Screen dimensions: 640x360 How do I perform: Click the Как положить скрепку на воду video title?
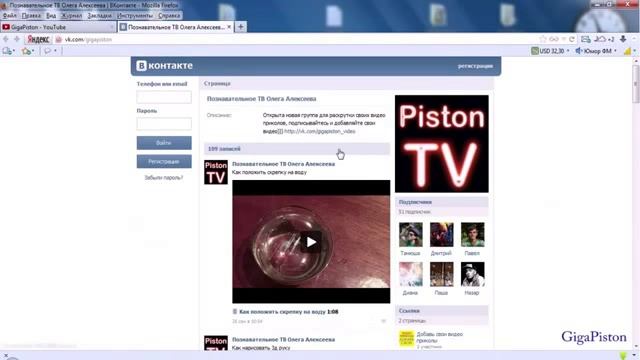tap(282, 311)
